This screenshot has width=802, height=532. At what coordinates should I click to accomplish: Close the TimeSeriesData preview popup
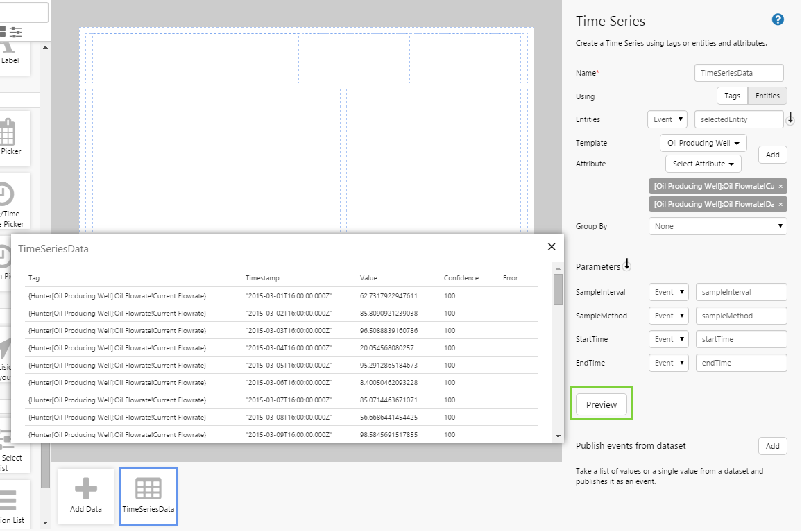[x=552, y=246]
